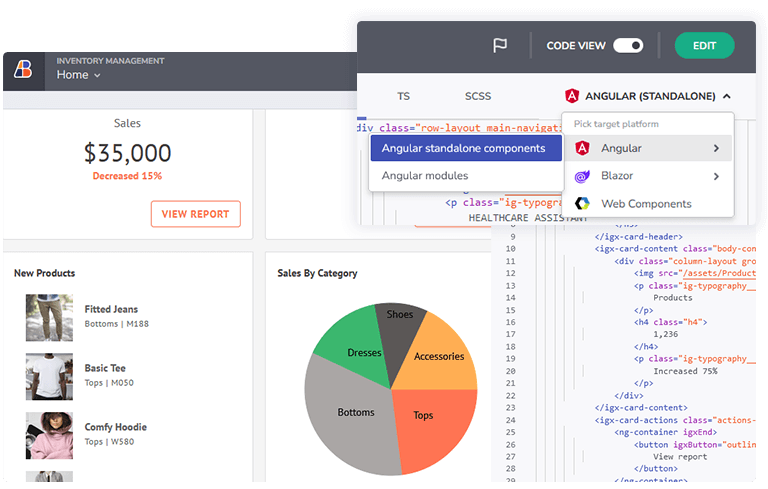This screenshot has height=489, width=768.
Task: Click code line 27 View report
Action: [x=680, y=457]
